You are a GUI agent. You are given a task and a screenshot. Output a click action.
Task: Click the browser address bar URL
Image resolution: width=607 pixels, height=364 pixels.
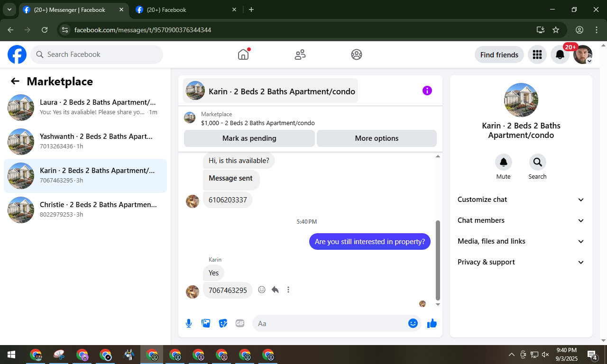point(143,30)
